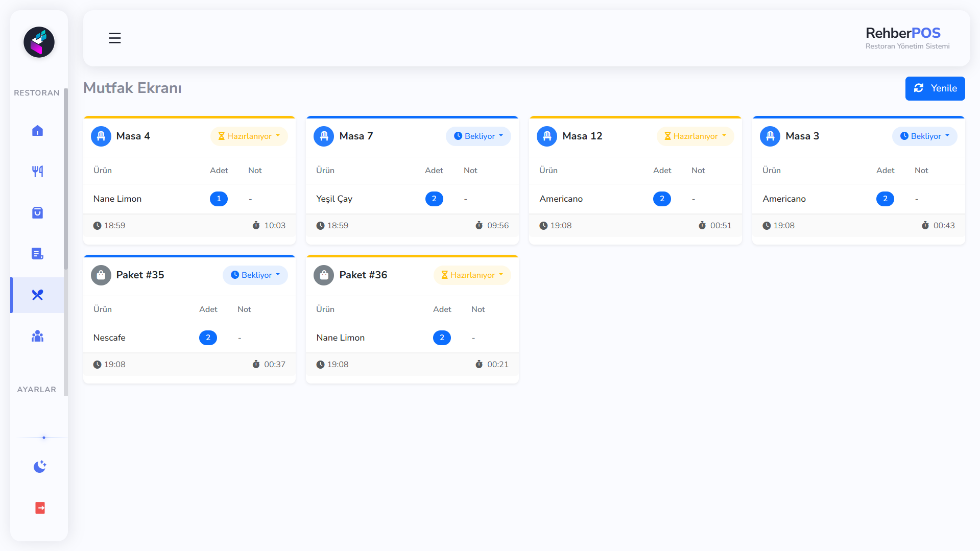The image size is (980, 551).
Task: Open the users group icon
Action: 37,336
